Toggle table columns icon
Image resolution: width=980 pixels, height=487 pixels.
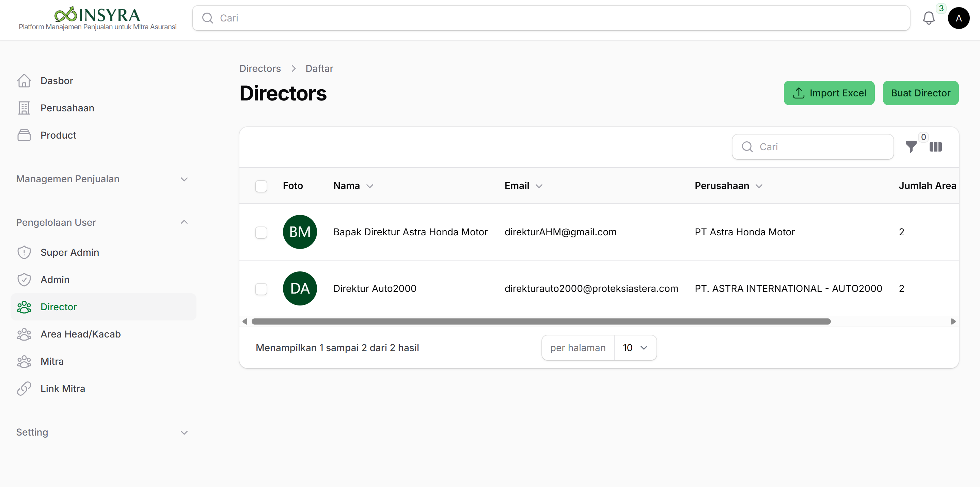coord(935,147)
